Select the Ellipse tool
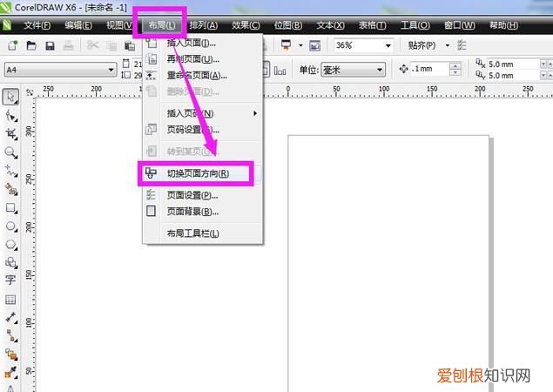553x392 pixels. coord(10,226)
